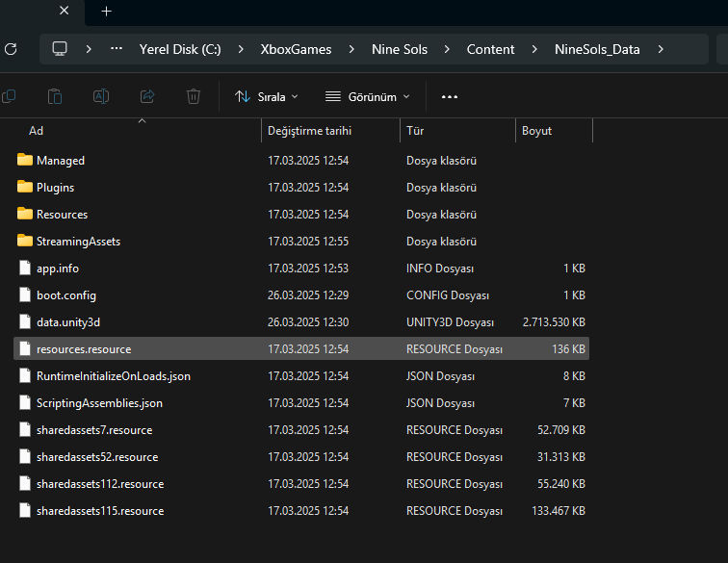
Task: Click the 55.240 KB size value
Action: [560, 484]
